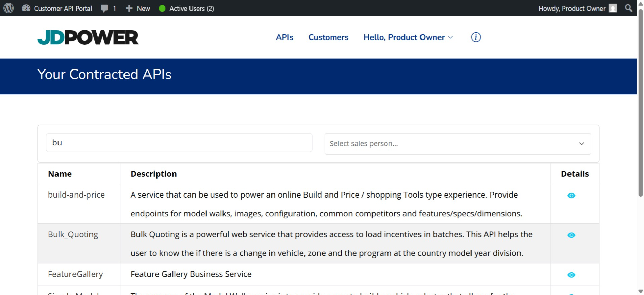Click the green Active Users status icon
The image size is (644, 295).
(x=162, y=9)
